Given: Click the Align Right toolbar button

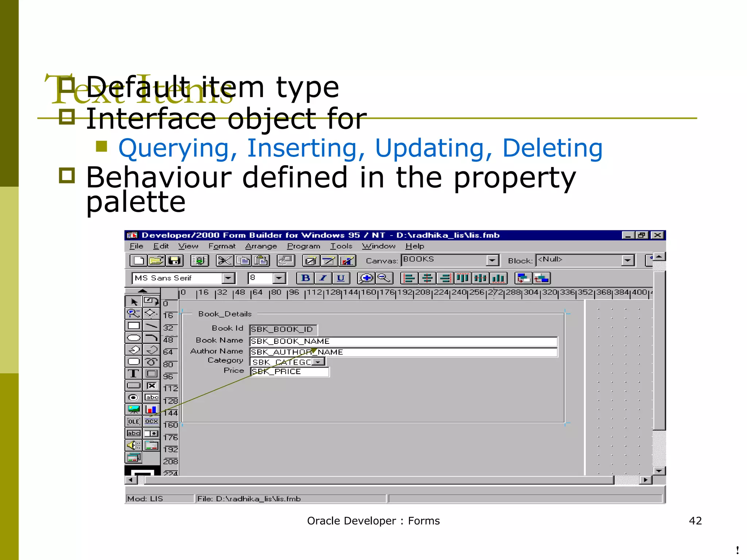Looking at the screenshot, I should click(x=445, y=278).
